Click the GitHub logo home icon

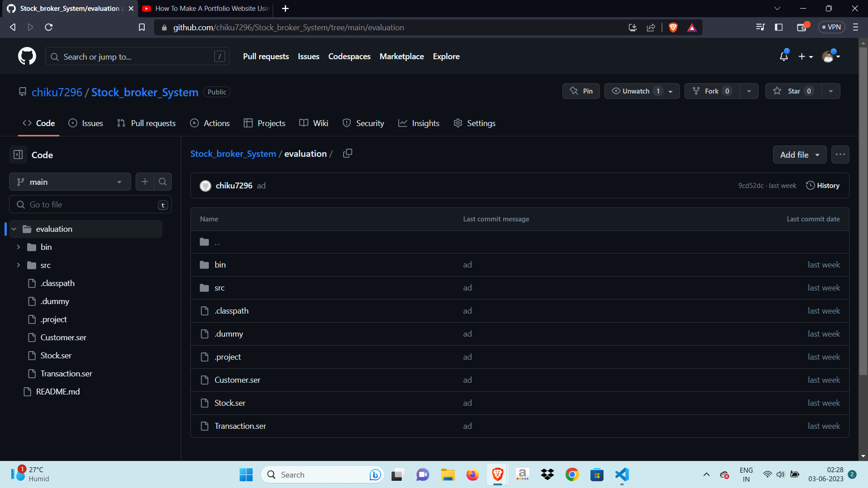pos(27,56)
